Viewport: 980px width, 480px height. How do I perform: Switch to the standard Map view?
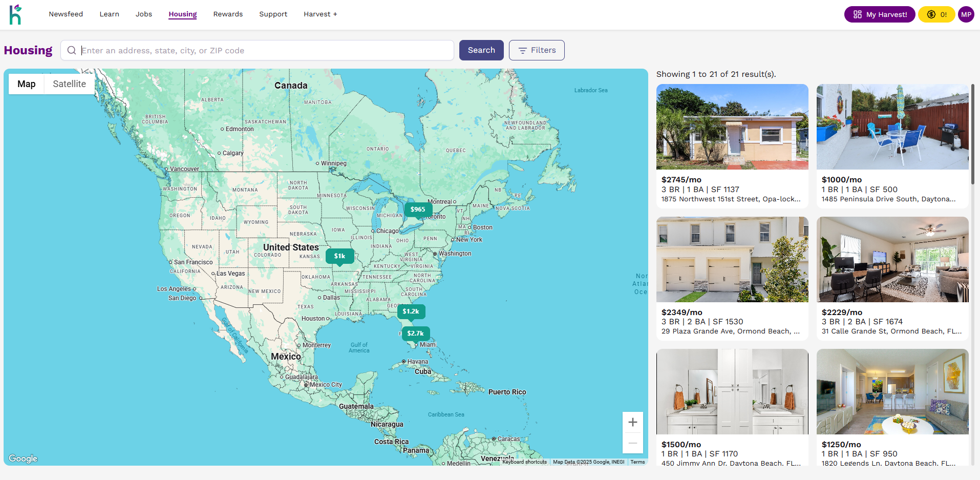pyautogui.click(x=27, y=84)
